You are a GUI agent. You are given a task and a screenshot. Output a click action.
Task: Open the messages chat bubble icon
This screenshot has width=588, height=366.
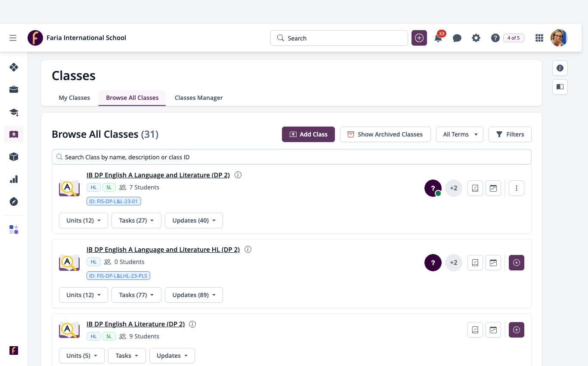tap(457, 38)
